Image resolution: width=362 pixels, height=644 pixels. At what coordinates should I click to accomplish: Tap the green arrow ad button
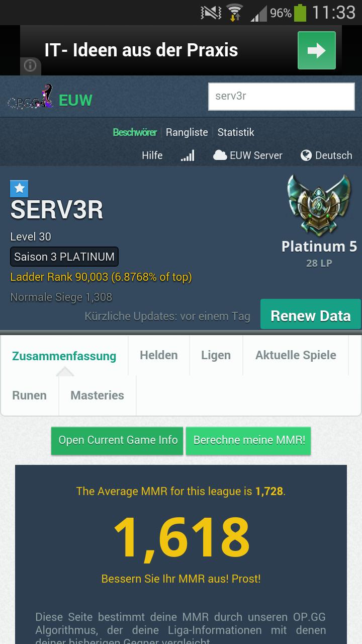(x=317, y=50)
